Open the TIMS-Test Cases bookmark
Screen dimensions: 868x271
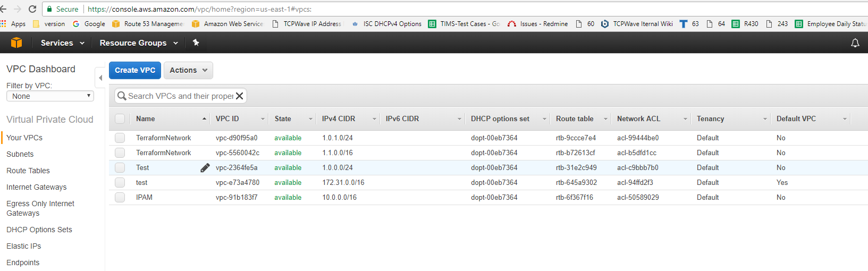coord(464,24)
